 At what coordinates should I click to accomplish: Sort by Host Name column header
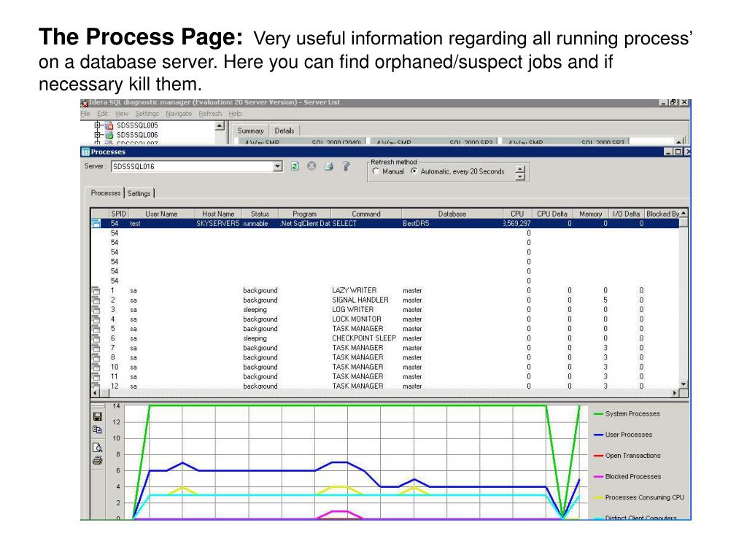point(218,214)
